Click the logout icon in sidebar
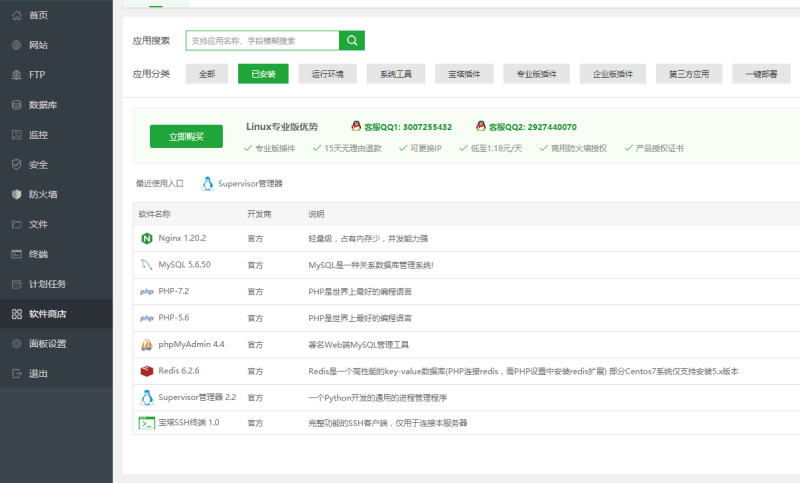 17,373
